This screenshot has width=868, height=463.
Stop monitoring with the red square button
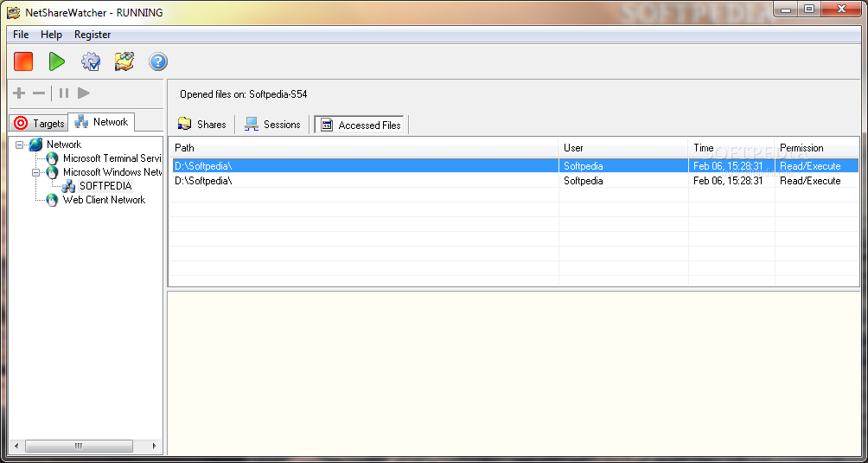coord(23,61)
